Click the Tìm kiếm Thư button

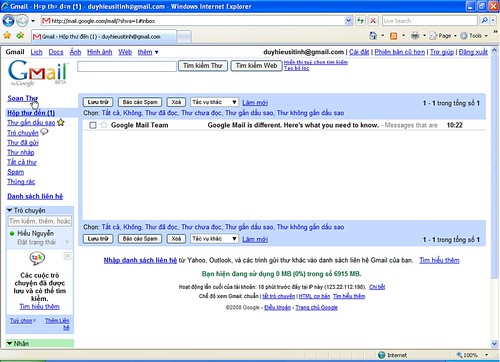[x=203, y=66]
